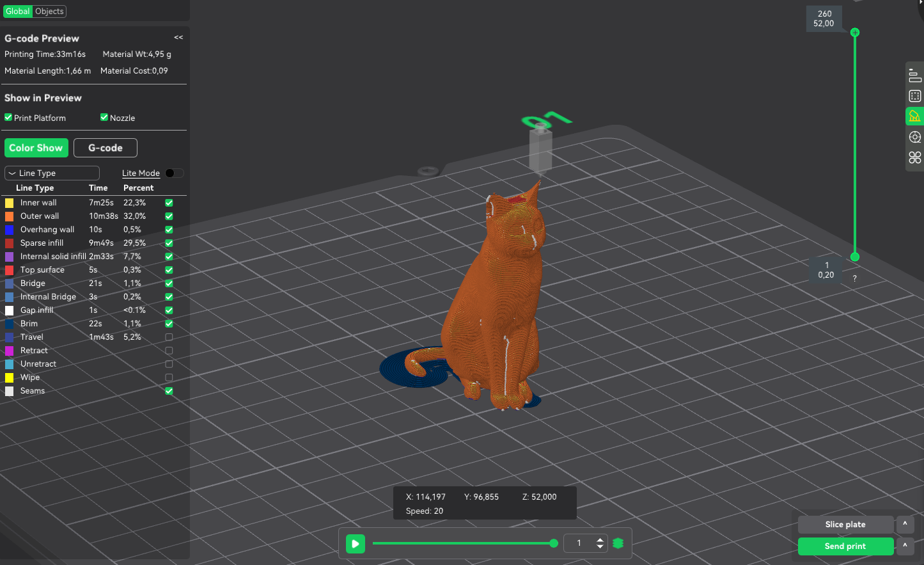This screenshot has height=565, width=924.
Task: Switch to the Global tab
Action: point(18,11)
